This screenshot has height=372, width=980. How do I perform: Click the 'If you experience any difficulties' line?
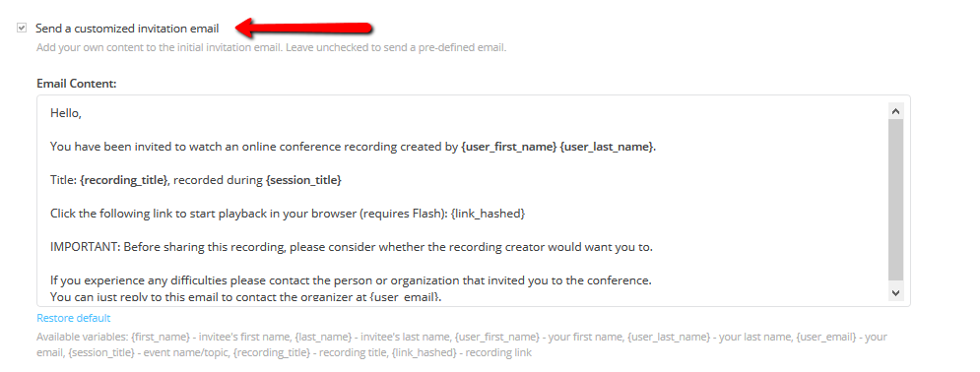click(x=352, y=280)
